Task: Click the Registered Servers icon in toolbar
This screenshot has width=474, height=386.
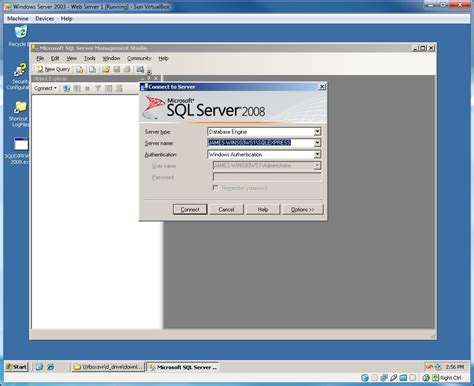Action: tap(140, 69)
